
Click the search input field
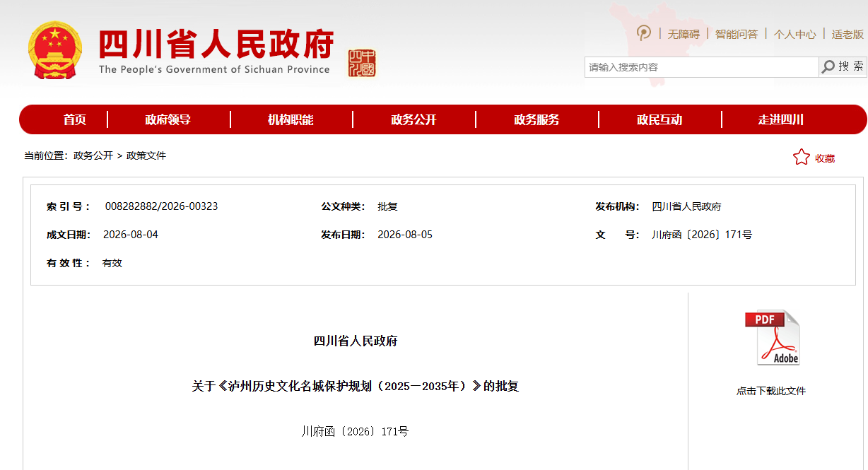701,67
